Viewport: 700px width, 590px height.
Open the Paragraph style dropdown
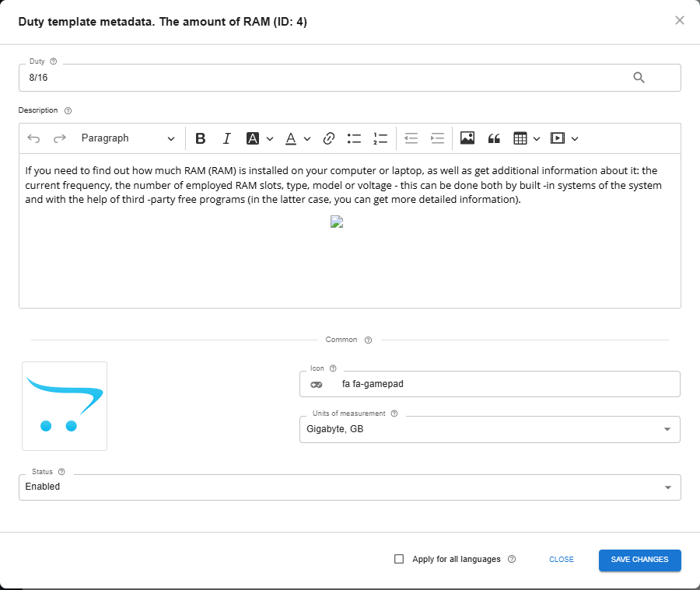pos(128,138)
